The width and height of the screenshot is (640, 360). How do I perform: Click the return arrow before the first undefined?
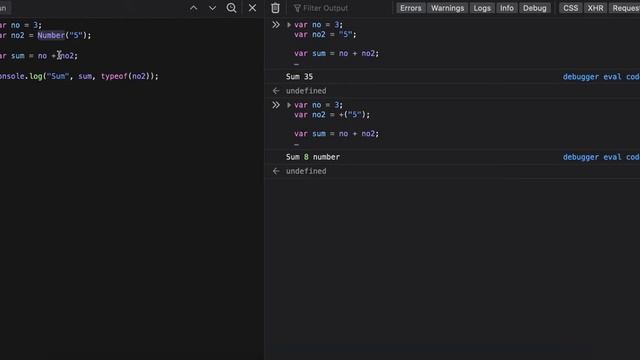[276, 91]
